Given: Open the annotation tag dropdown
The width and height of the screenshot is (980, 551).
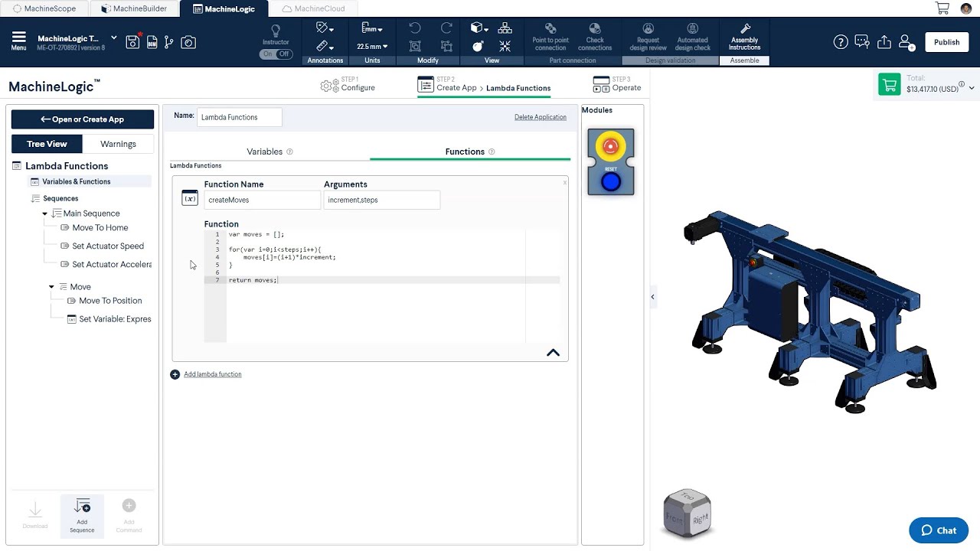Looking at the screenshot, I should (x=325, y=28).
